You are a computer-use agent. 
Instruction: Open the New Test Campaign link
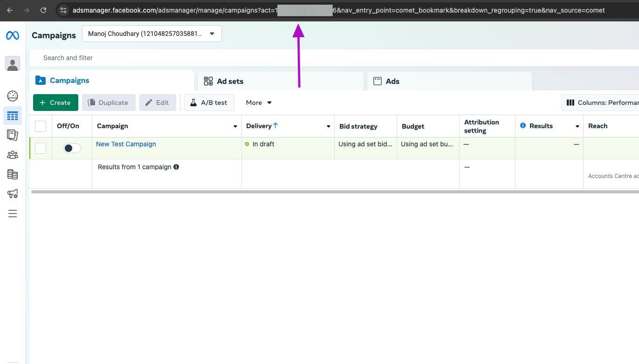coord(126,144)
